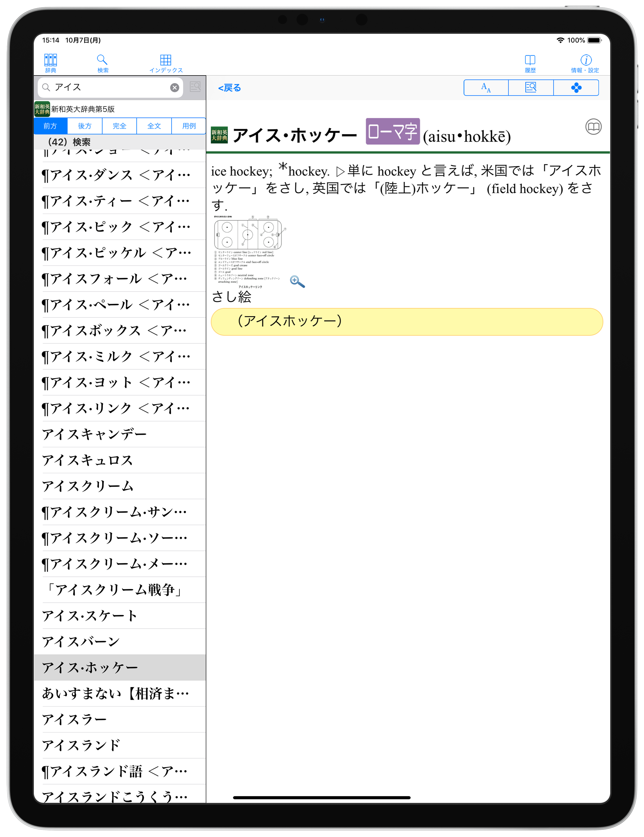Select 前方 prefix search mode
644x837 pixels.
click(x=50, y=126)
